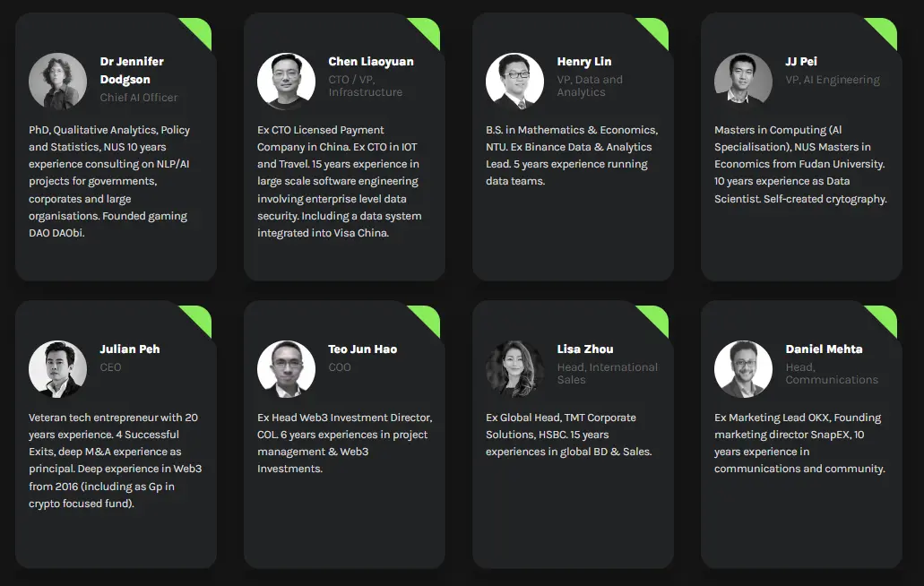Select the name Dr Jennifer Dodgson
Image resolution: width=924 pixels, height=586 pixels.
coord(132,71)
